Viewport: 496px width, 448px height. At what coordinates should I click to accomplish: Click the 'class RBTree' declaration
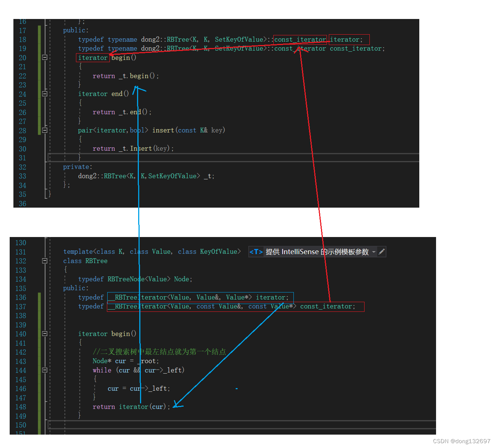click(85, 261)
